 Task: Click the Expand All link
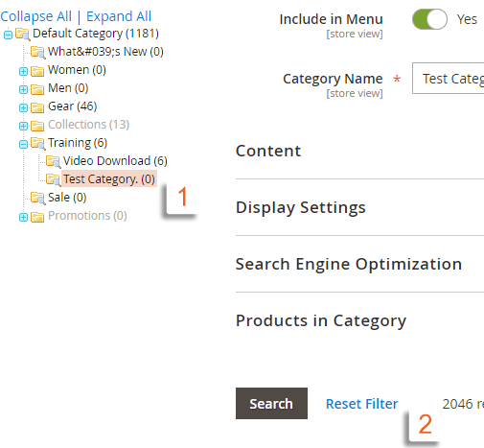pos(119,16)
